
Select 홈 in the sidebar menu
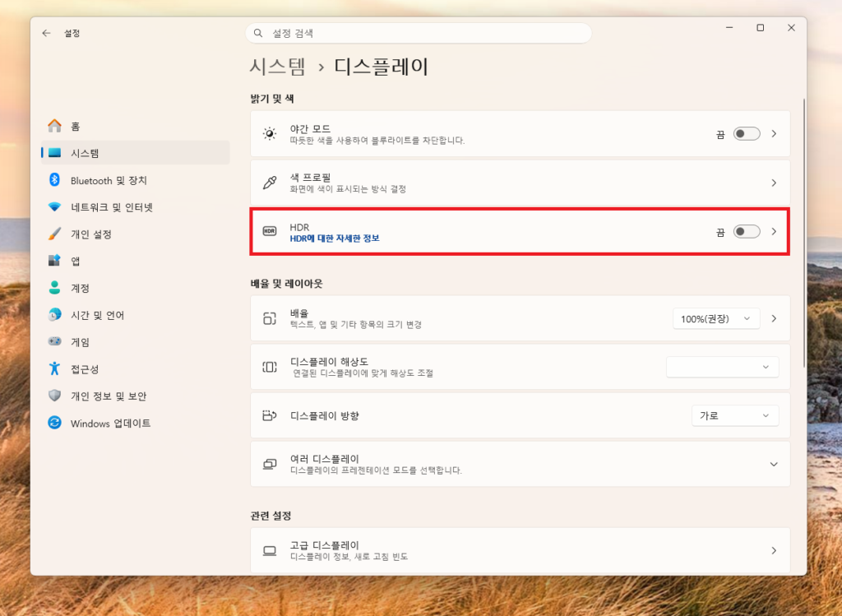click(x=76, y=127)
